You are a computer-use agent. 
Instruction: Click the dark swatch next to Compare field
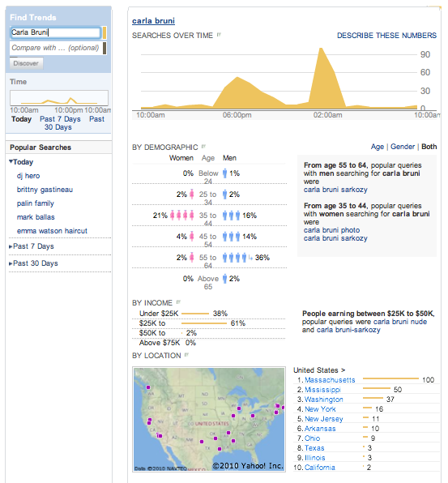(105, 48)
